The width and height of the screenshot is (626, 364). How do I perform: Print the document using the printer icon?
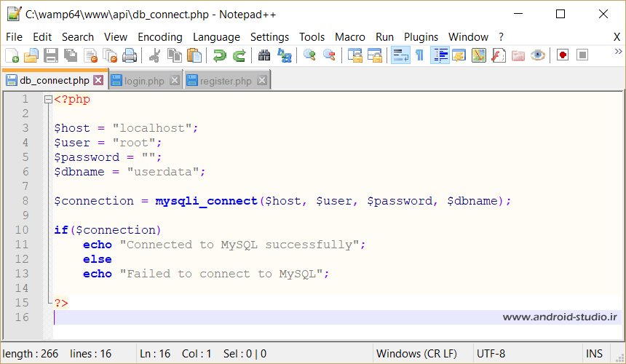[130, 55]
